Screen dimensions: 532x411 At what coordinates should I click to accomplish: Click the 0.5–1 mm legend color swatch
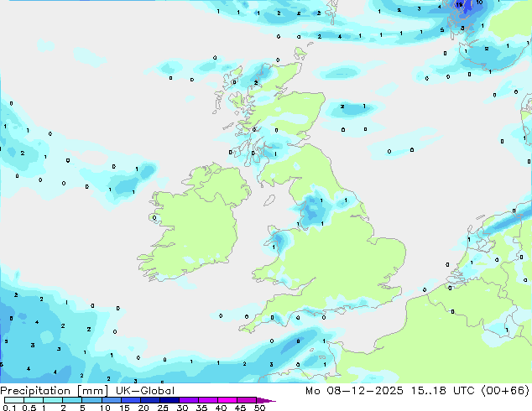(x=34, y=400)
